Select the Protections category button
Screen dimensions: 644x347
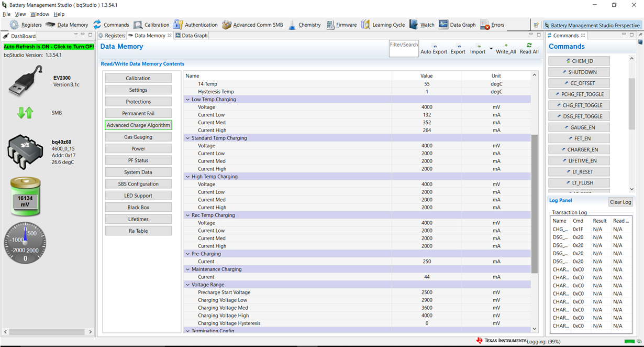(x=138, y=102)
